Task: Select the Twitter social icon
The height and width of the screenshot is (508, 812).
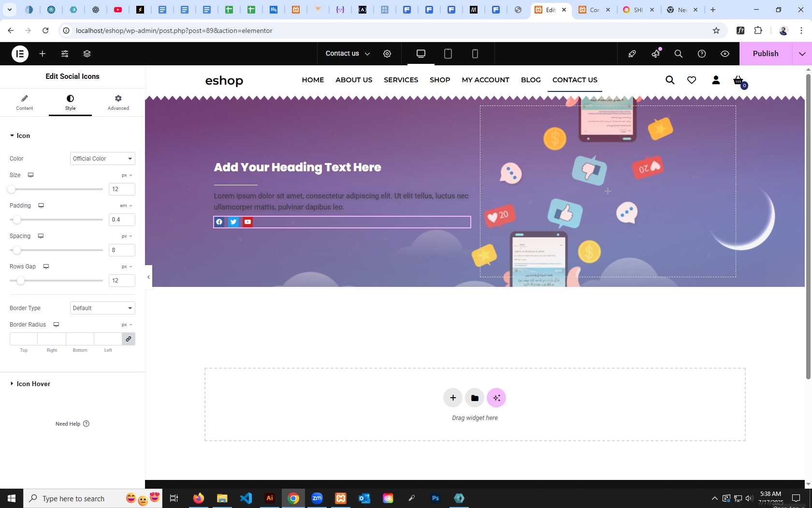Action: click(x=233, y=222)
